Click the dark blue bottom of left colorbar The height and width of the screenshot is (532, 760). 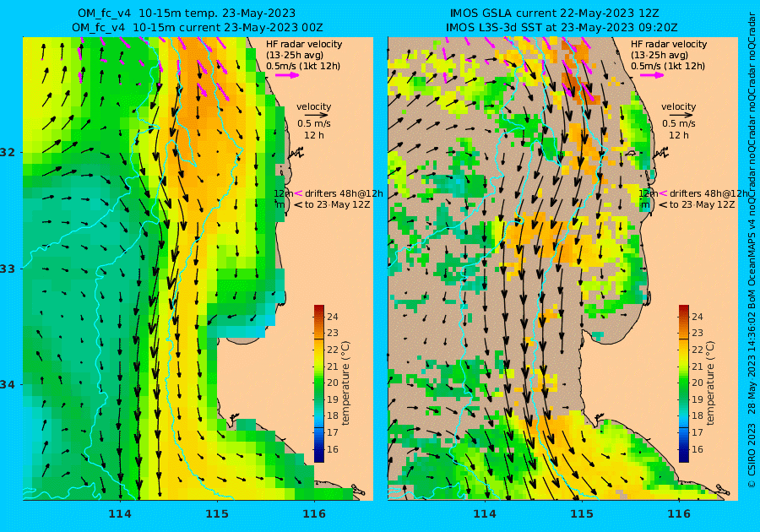[319, 457]
